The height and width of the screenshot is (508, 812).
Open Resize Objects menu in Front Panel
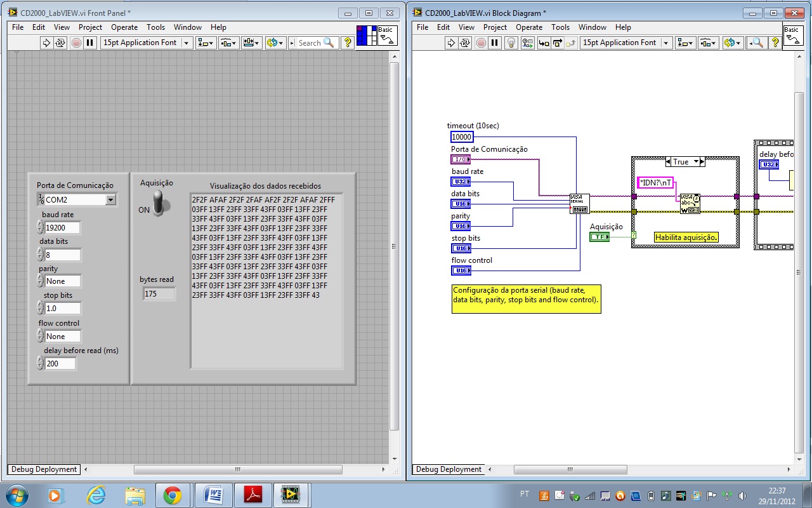(251, 43)
